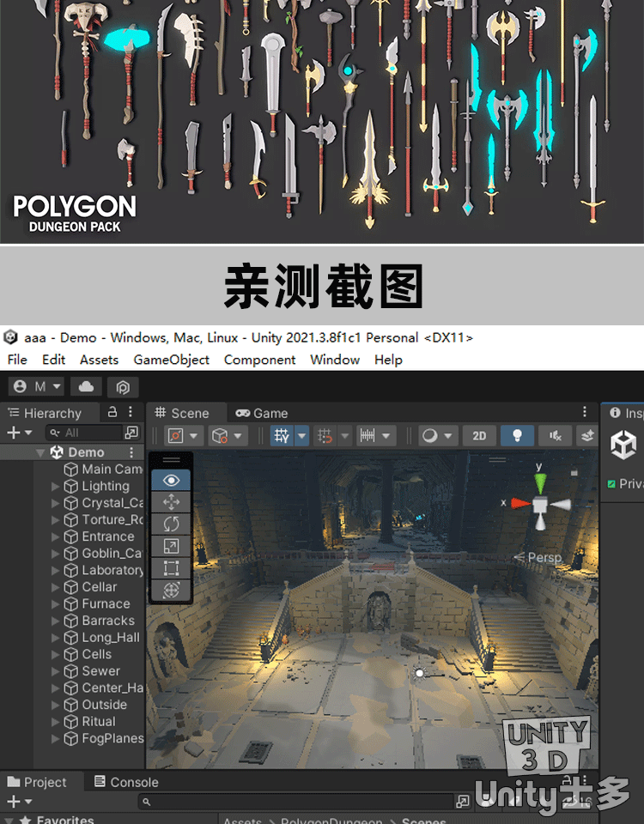This screenshot has height=824, width=644.
Task: Switch to the Console tab
Action: pyautogui.click(x=126, y=782)
